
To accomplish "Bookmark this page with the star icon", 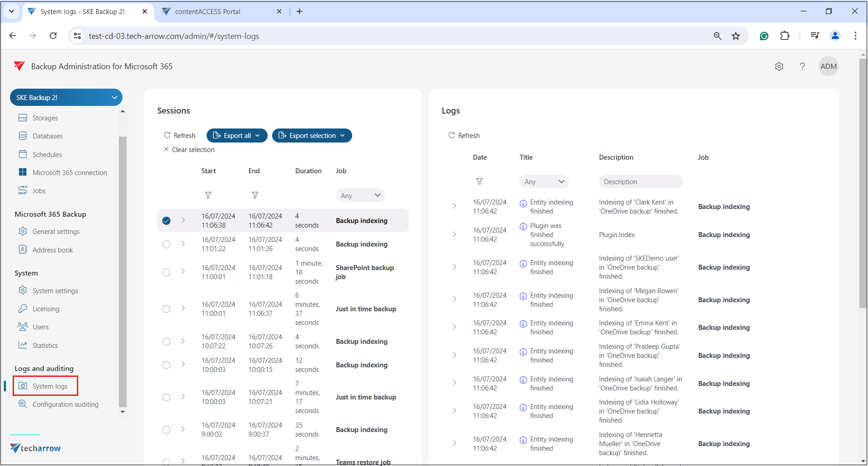I will tap(736, 36).
